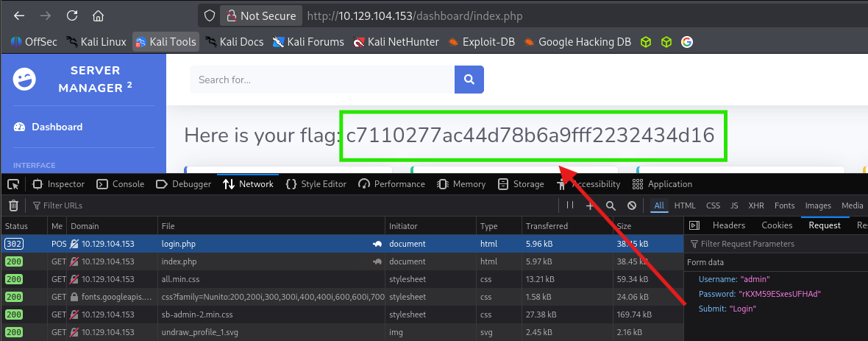Viewport: 868px width, 341px height.
Task: Click the blue search magnifier button
Action: point(469,80)
